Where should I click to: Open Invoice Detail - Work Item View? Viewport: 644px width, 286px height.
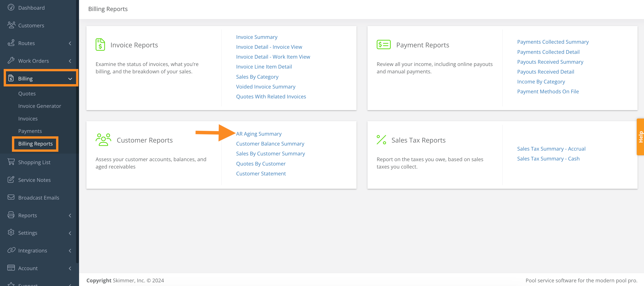point(273,57)
